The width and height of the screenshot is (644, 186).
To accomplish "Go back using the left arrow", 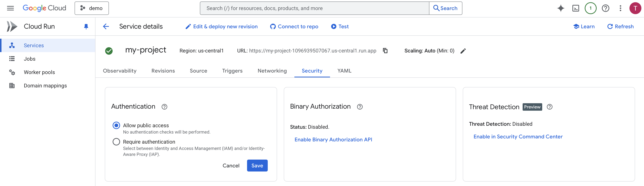I will pyautogui.click(x=106, y=26).
